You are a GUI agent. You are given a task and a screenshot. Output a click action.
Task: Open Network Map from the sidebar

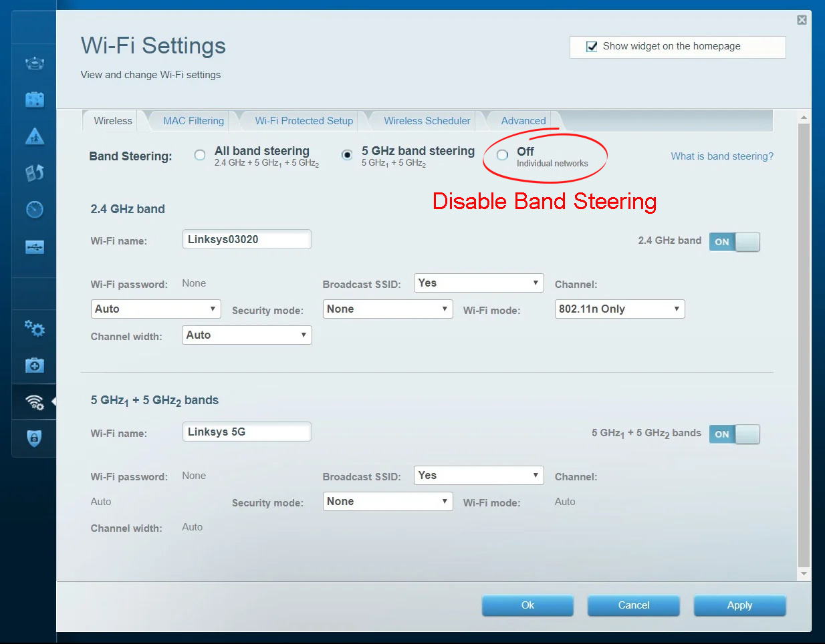click(34, 64)
